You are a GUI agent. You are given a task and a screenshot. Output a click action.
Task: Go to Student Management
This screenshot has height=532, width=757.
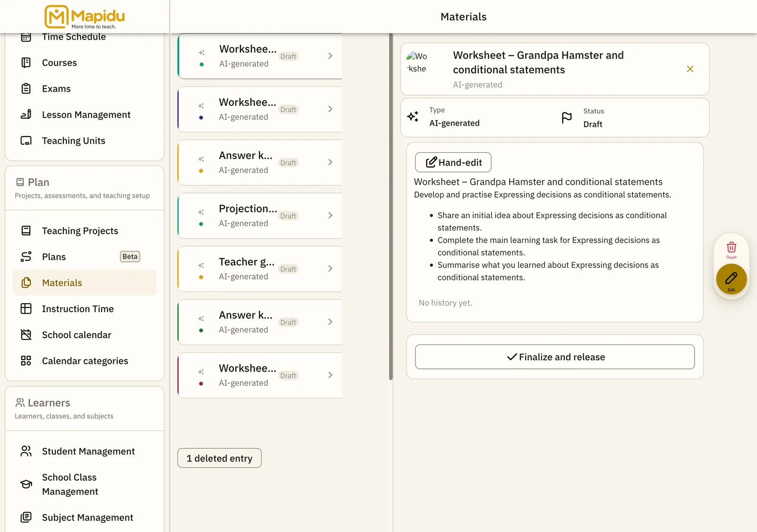tap(85, 451)
